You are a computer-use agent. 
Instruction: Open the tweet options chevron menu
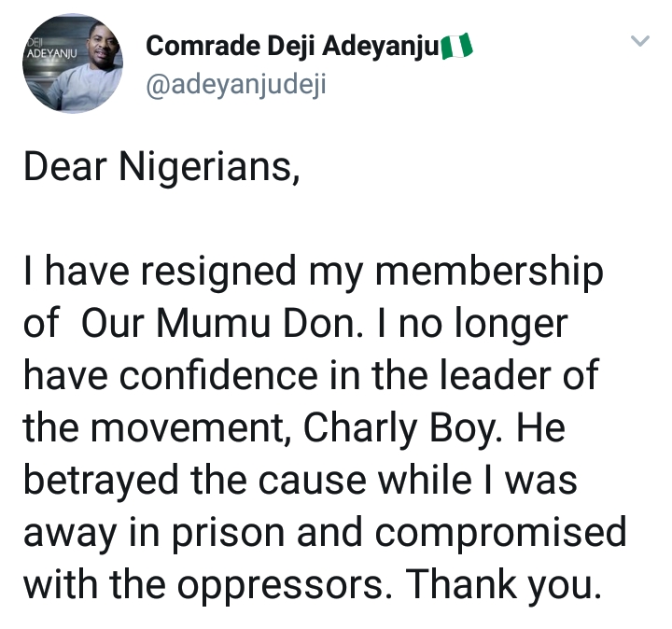tap(639, 41)
